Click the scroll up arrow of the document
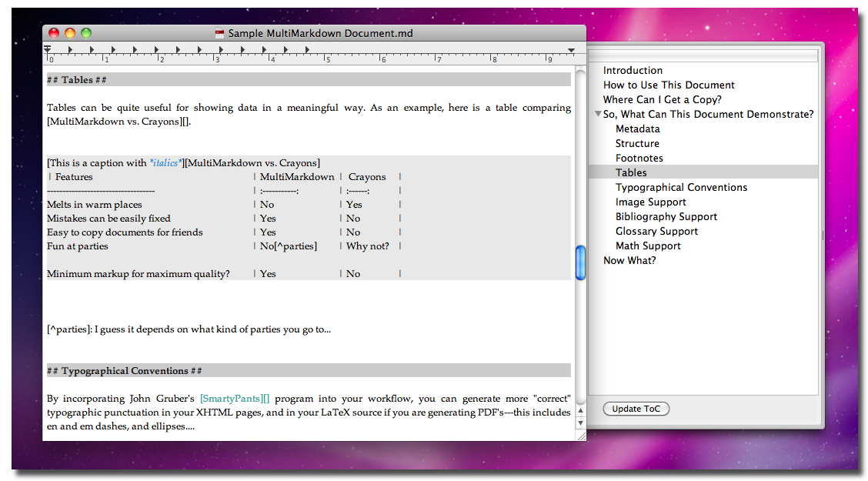Viewport: 868px width, 481px height. pos(580,411)
